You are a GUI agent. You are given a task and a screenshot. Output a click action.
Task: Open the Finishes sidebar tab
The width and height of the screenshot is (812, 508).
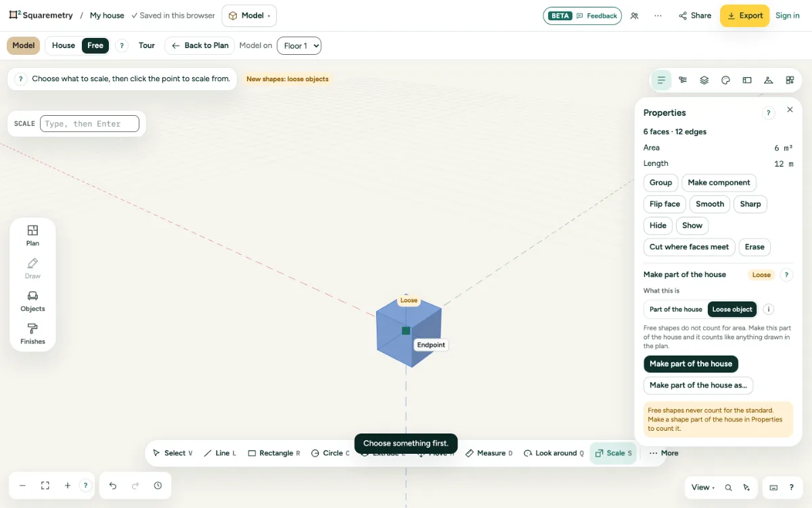pyautogui.click(x=32, y=333)
